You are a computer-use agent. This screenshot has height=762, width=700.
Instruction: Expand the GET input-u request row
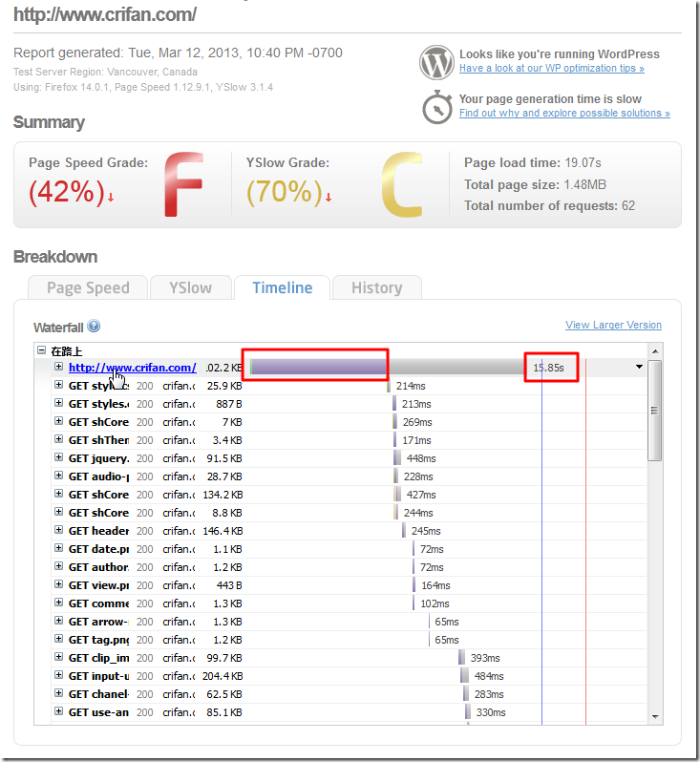(x=59, y=675)
